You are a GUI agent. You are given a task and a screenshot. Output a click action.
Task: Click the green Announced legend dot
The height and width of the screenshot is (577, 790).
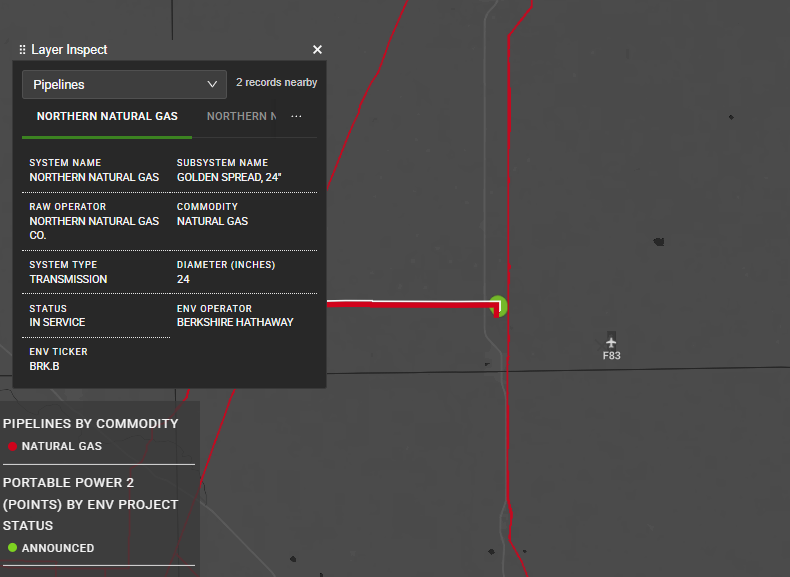point(12,548)
